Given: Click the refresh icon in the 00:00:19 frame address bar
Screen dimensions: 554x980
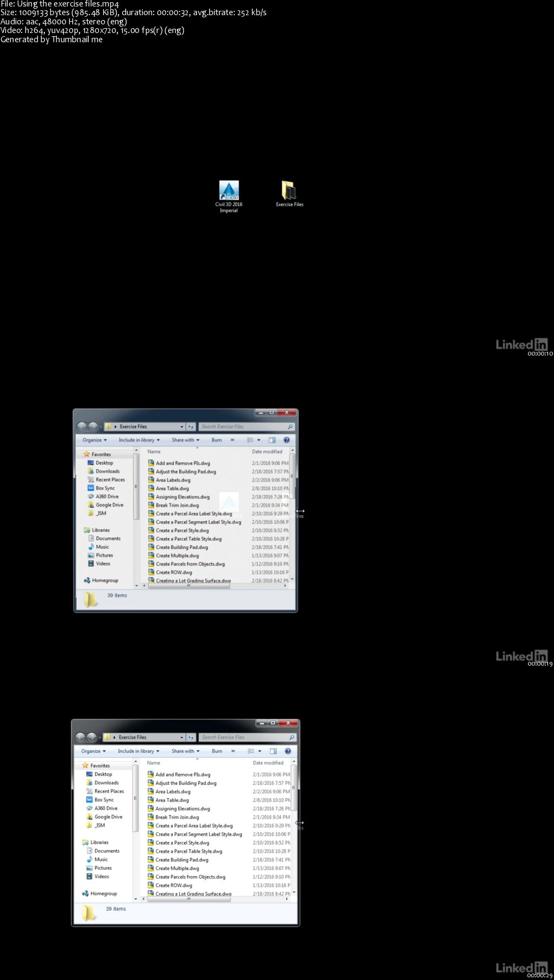Looking at the screenshot, I should click(191, 426).
